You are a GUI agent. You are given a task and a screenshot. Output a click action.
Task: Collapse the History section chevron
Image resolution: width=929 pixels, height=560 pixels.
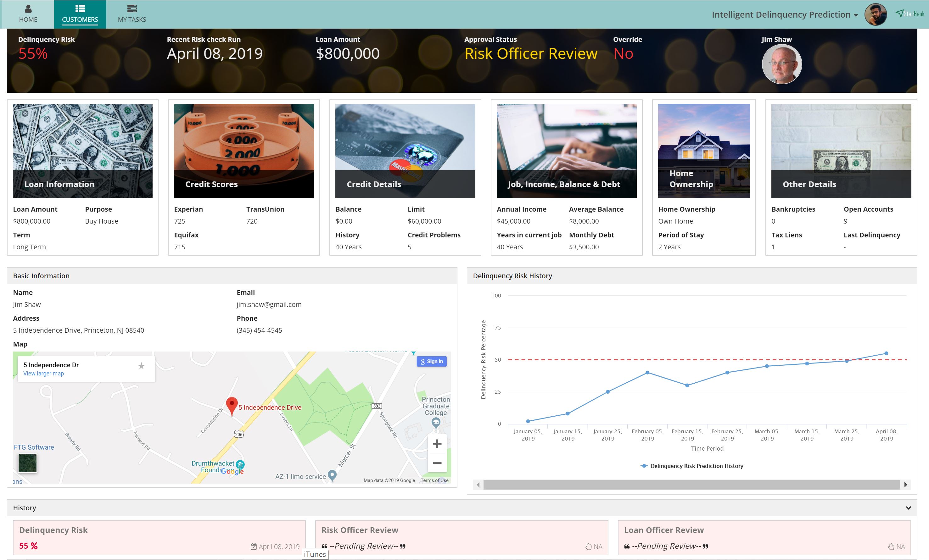908,508
